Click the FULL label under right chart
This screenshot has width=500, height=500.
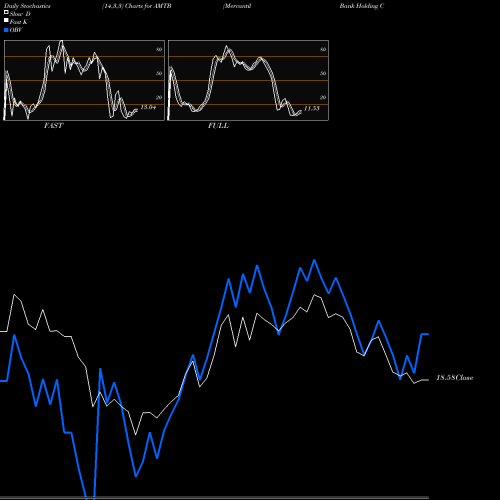[218, 126]
